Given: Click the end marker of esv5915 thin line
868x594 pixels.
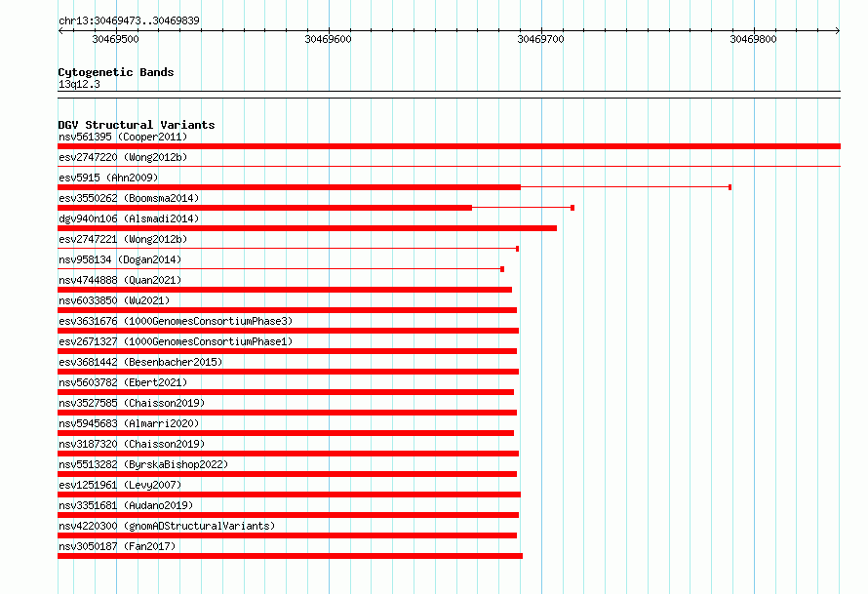Looking at the screenshot, I should click(x=730, y=187).
